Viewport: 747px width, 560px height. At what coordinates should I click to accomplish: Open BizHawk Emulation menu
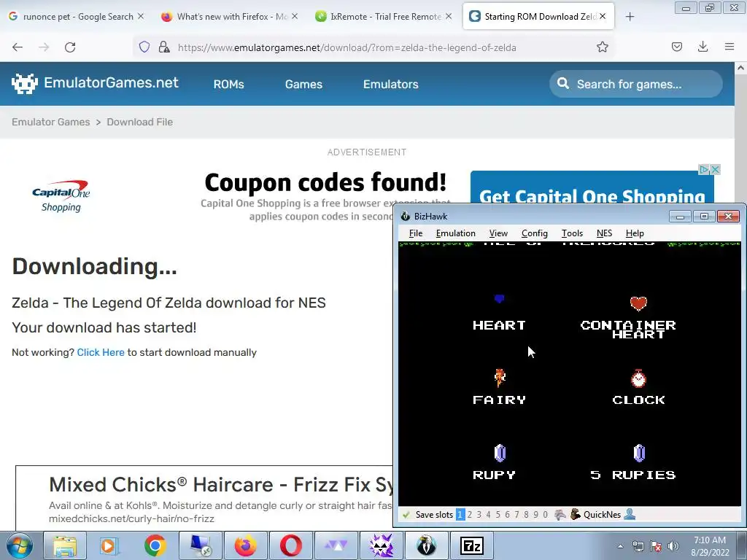coord(455,233)
